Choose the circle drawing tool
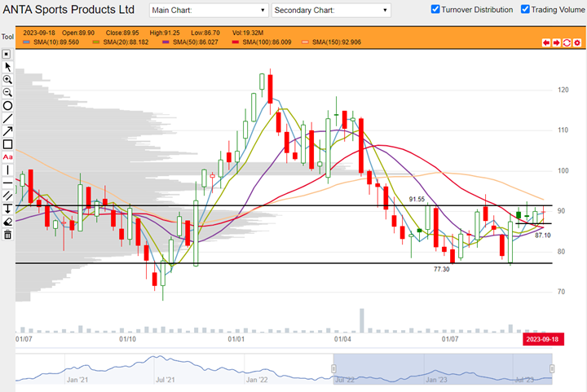 click(7, 106)
